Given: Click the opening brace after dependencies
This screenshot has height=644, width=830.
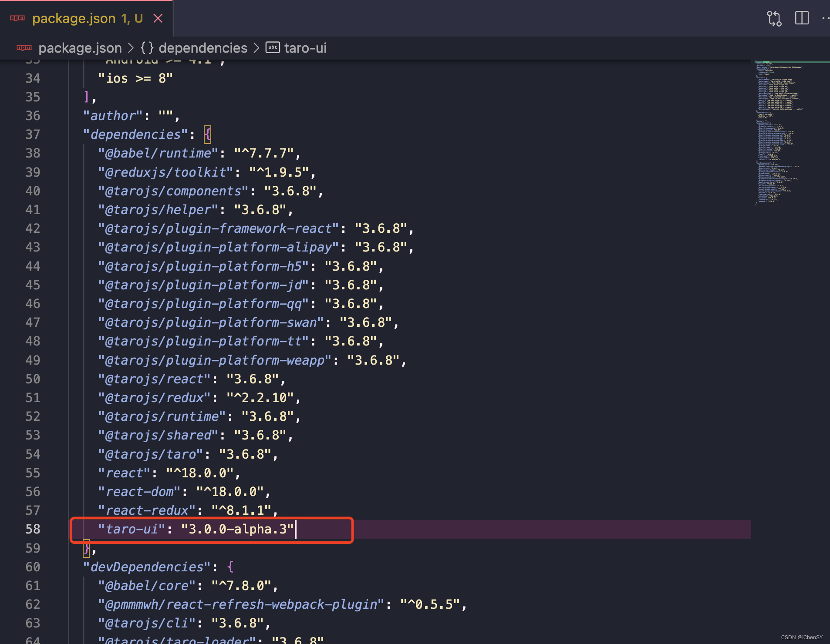Looking at the screenshot, I should (x=207, y=134).
